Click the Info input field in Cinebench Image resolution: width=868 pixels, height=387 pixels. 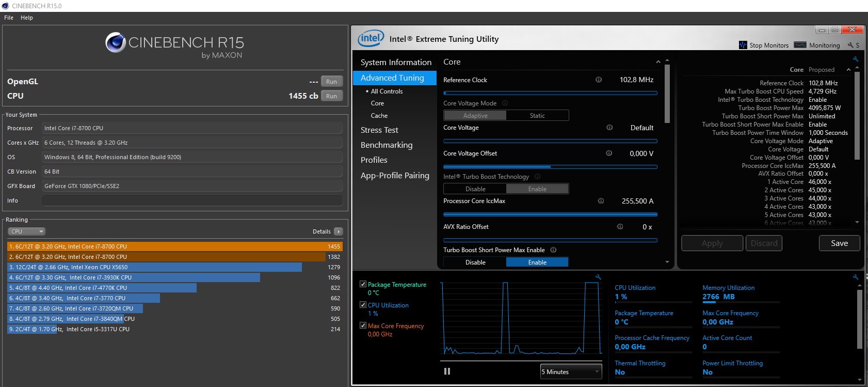click(192, 200)
